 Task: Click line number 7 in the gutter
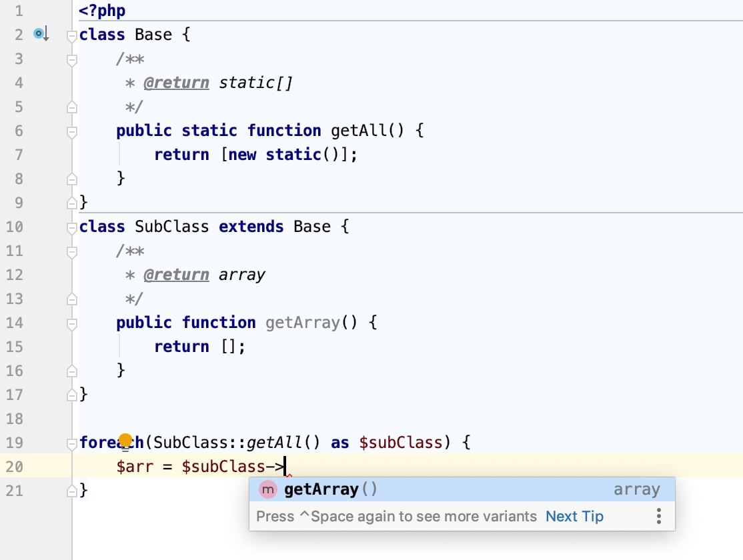click(x=19, y=155)
